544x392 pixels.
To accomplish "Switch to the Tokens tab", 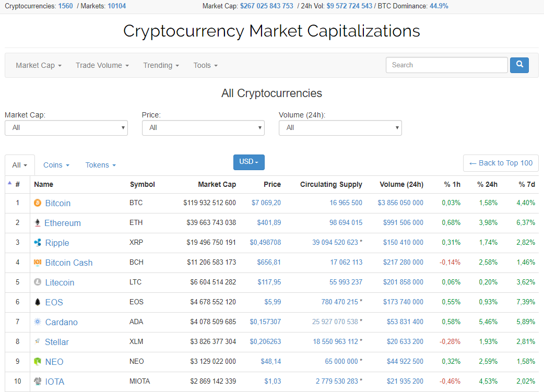I will pos(100,165).
